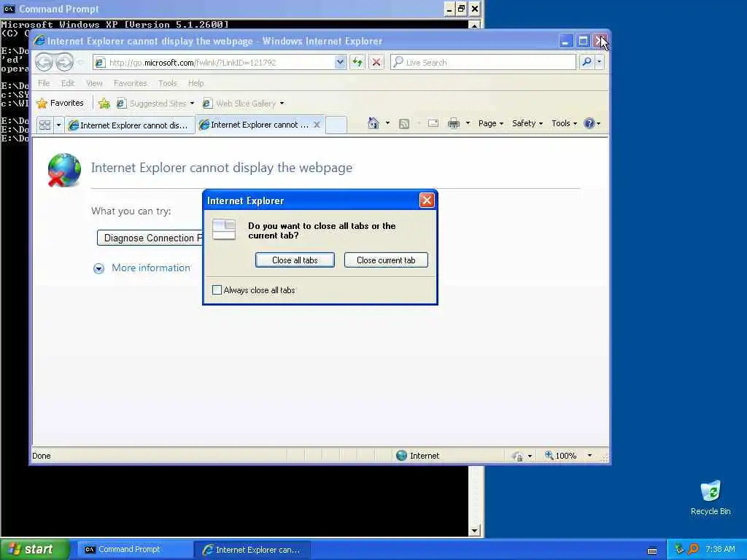The height and width of the screenshot is (560, 747).
Task: Close the second Internet Explorer tab via its X
Action: [x=317, y=125]
